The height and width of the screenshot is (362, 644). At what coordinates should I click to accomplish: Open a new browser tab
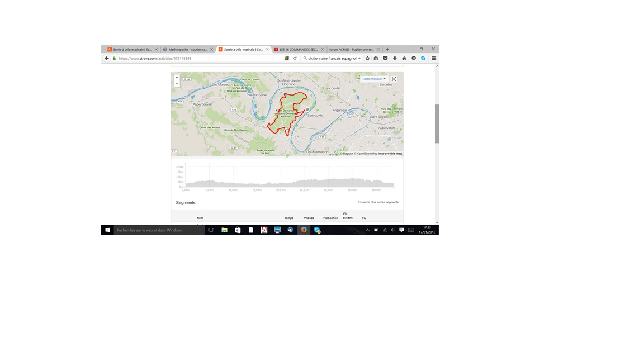[x=387, y=49]
